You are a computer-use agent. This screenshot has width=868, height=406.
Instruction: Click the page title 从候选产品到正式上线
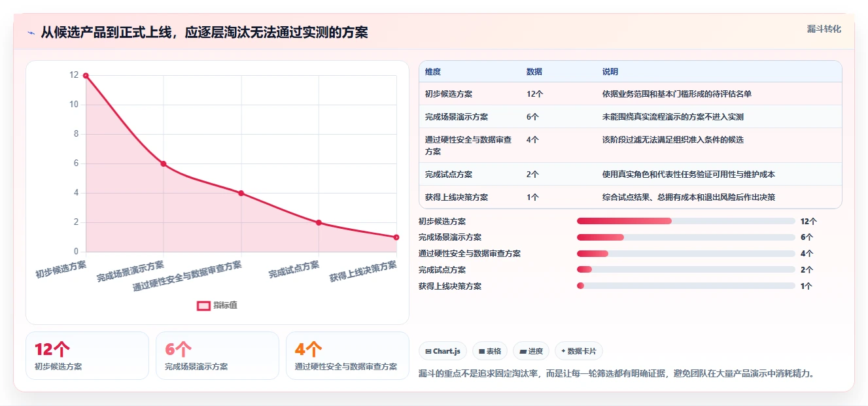204,32
